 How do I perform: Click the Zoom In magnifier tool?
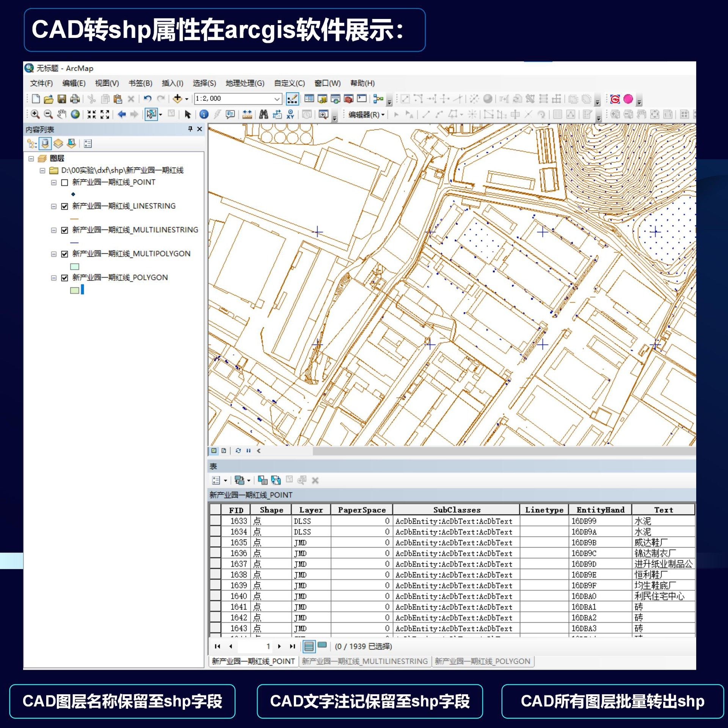tap(35, 114)
